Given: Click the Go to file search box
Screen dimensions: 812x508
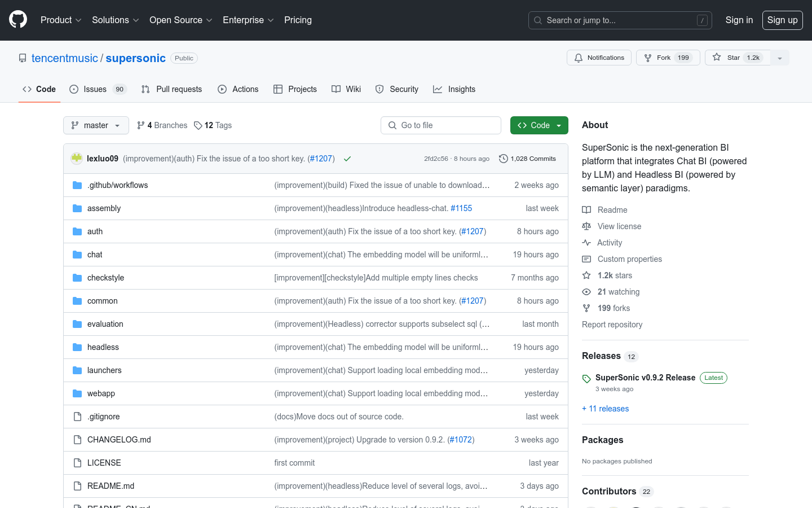Looking at the screenshot, I should (x=441, y=125).
